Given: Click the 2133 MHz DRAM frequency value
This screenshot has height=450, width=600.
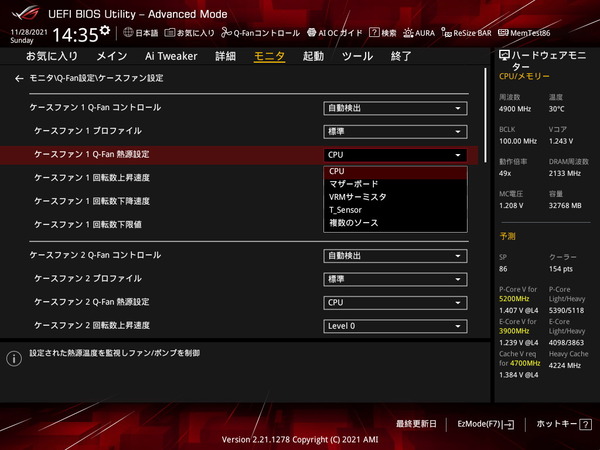Looking at the screenshot, I should pos(565,173).
